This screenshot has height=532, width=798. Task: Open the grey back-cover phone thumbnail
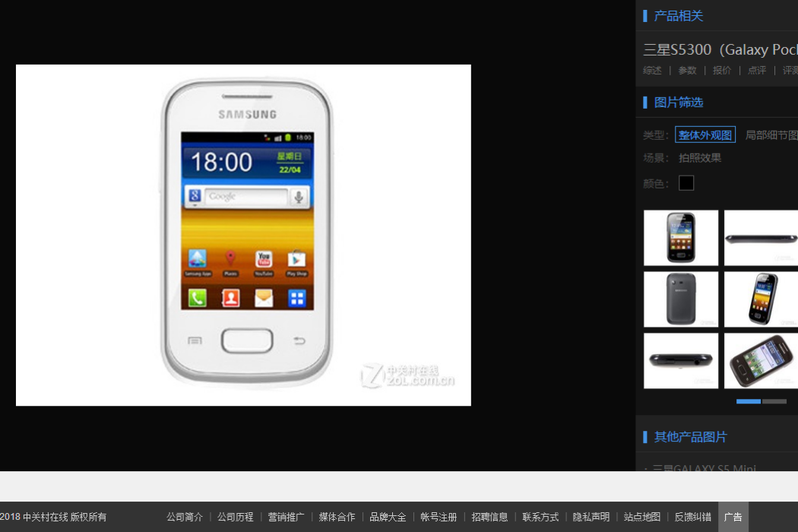tap(681, 299)
